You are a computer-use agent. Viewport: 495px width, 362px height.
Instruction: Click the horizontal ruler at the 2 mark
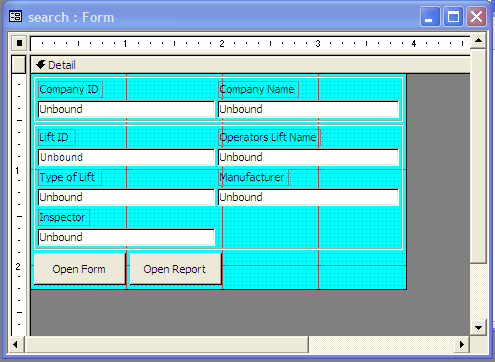pos(222,44)
